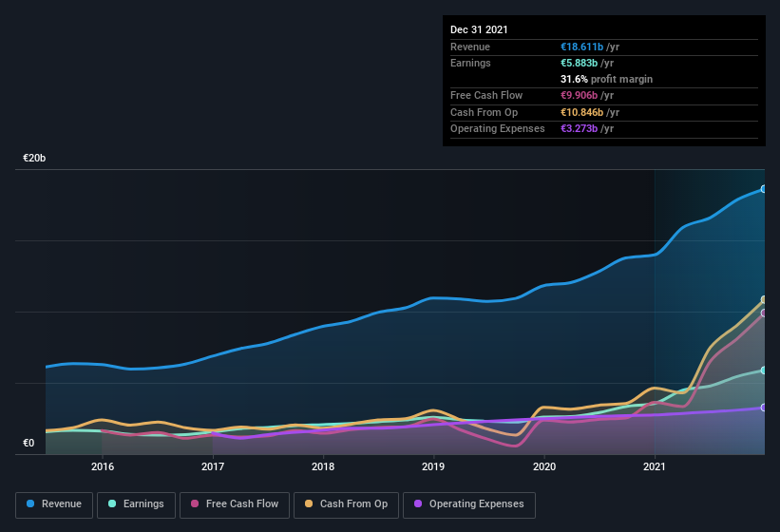Viewport: 780px width, 532px height.
Task: Click the Earnings endpoint marker
Action: tap(764, 370)
